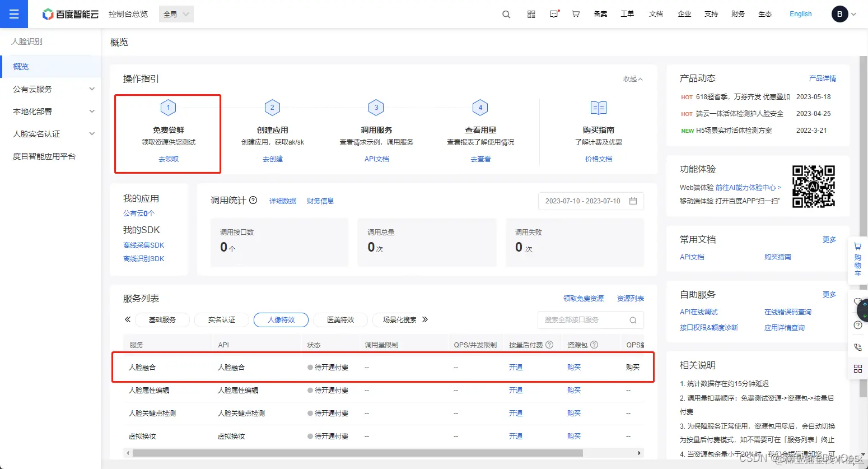Click the step 3 hexagon icon

coord(376,108)
